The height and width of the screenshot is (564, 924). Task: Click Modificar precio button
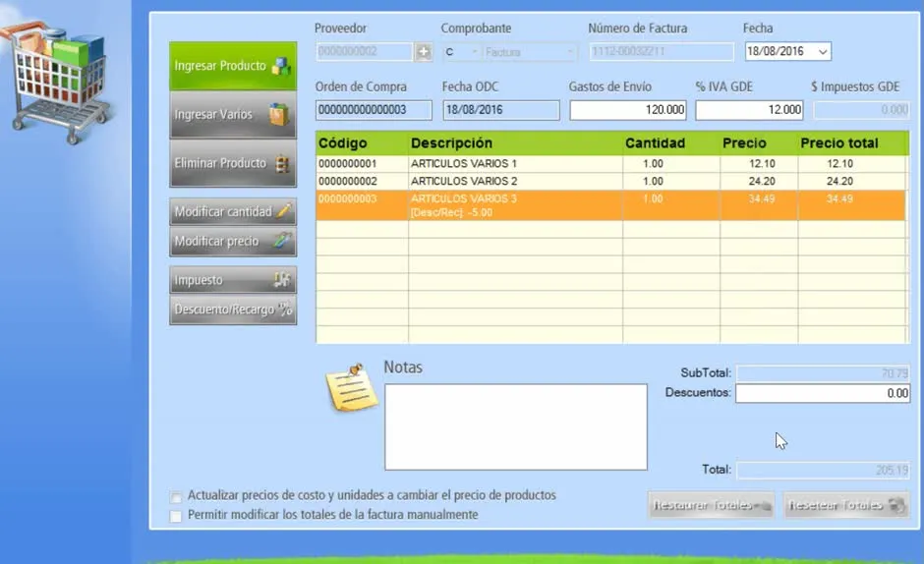click(x=233, y=242)
